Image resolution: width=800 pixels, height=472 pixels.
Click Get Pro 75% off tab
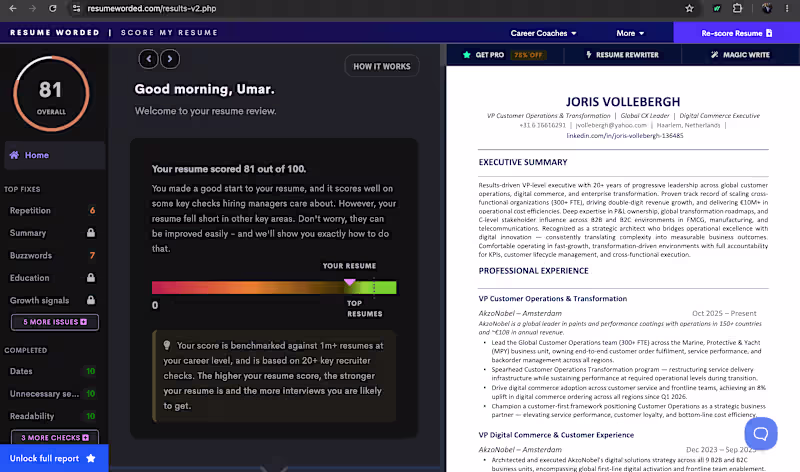pyautogui.click(x=505, y=55)
